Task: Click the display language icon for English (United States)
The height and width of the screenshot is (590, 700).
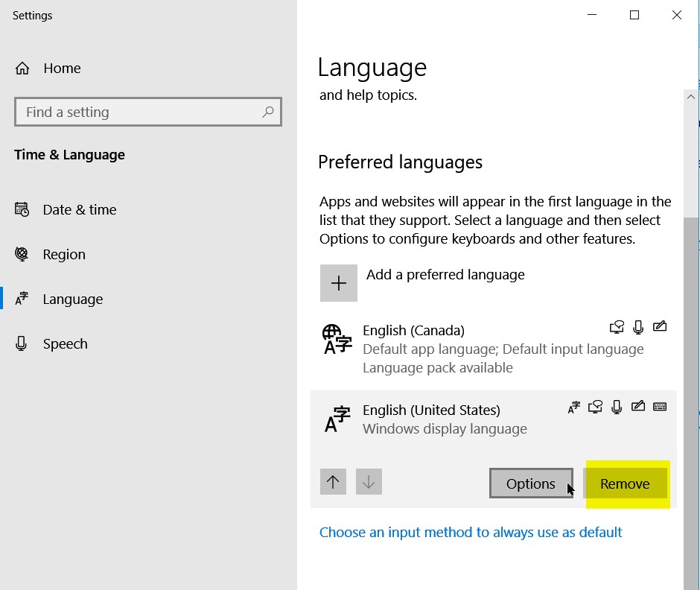Action: tap(573, 407)
